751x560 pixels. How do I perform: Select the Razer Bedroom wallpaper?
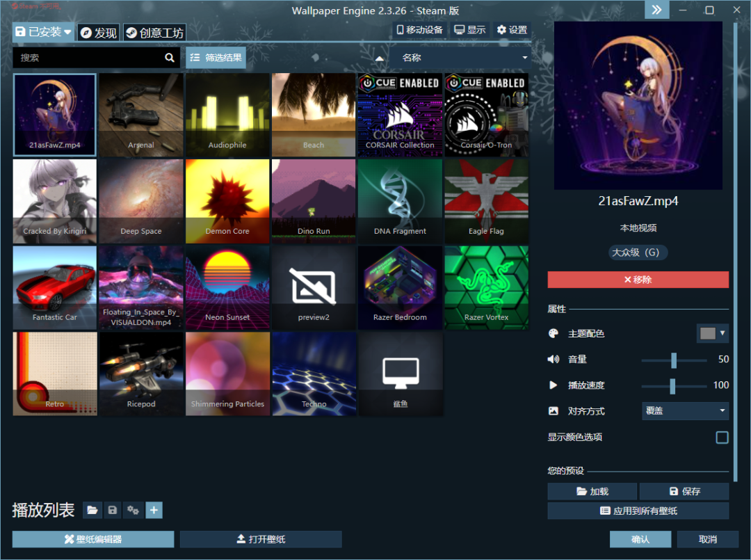tap(400, 287)
